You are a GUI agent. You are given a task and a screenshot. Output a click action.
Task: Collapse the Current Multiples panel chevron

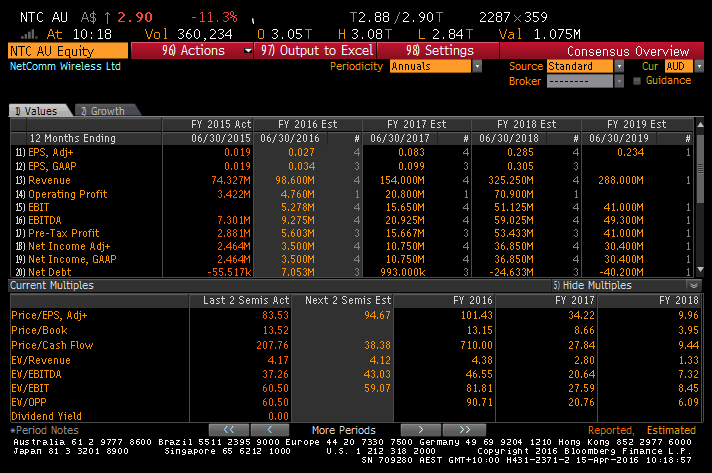pyautogui.click(x=694, y=286)
